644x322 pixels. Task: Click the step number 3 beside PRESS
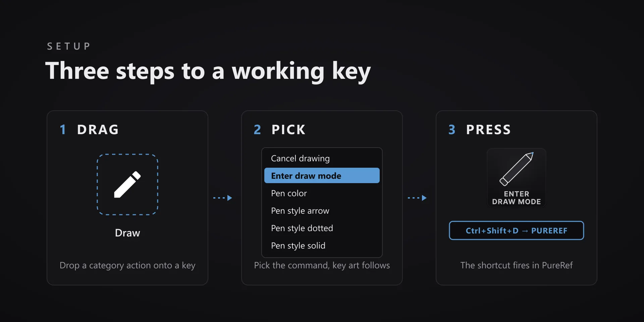[452, 129]
